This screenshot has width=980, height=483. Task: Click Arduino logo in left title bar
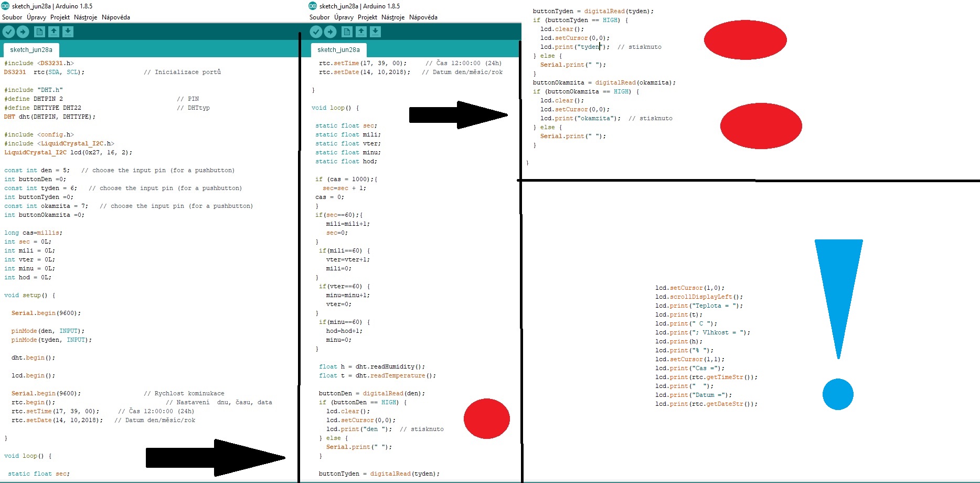[5, 6]
